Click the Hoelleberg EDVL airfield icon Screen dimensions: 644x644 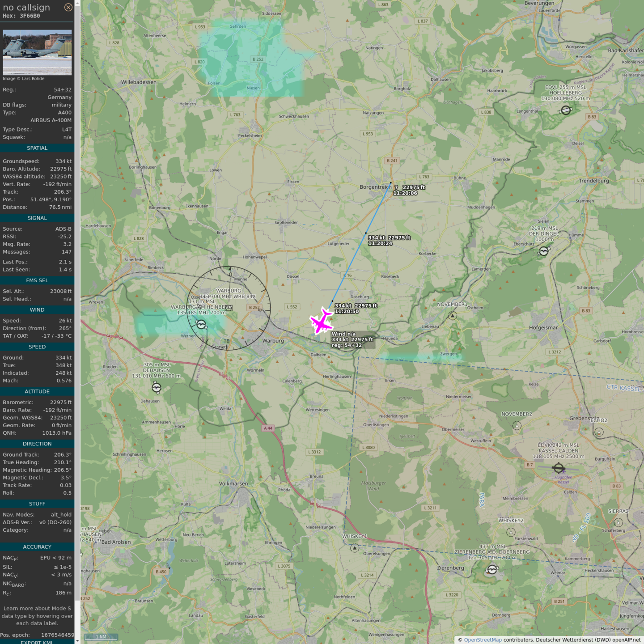tap(566, 110)
